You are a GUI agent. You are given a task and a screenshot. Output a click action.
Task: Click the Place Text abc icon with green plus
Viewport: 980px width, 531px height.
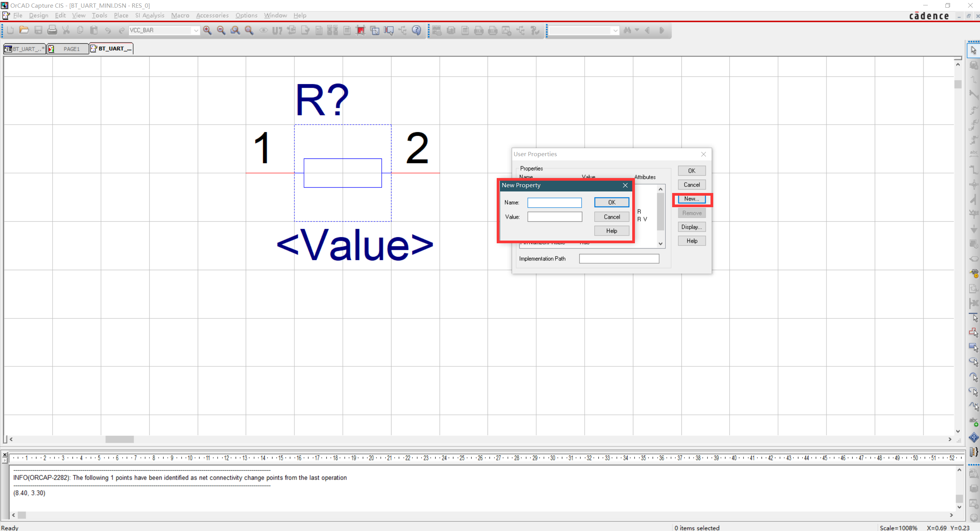pyautogui.click(x=973, y=422)
